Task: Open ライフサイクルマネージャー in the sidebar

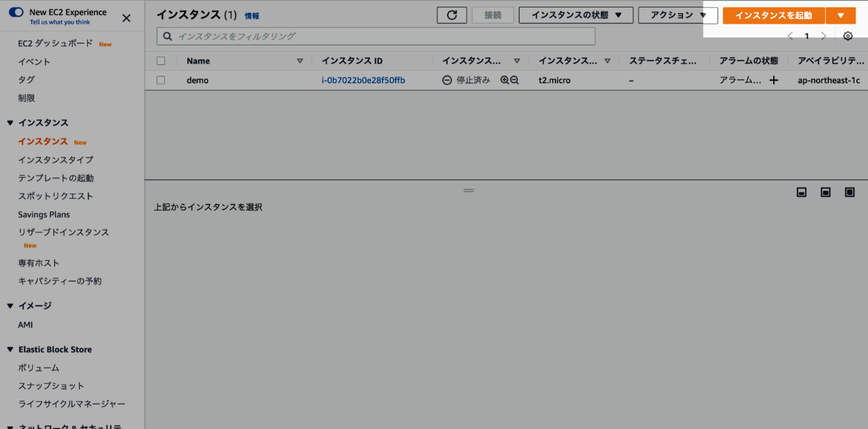Action: tap(72, 404)
